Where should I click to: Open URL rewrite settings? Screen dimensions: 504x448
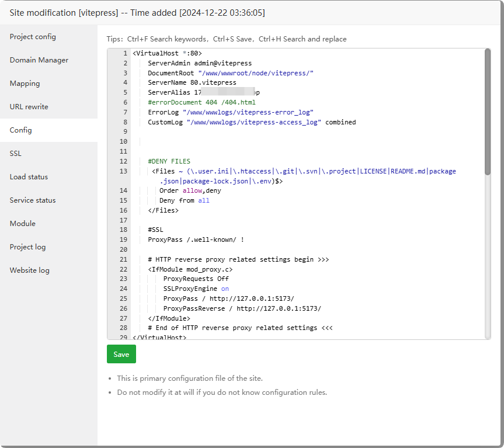click(29, 107)
